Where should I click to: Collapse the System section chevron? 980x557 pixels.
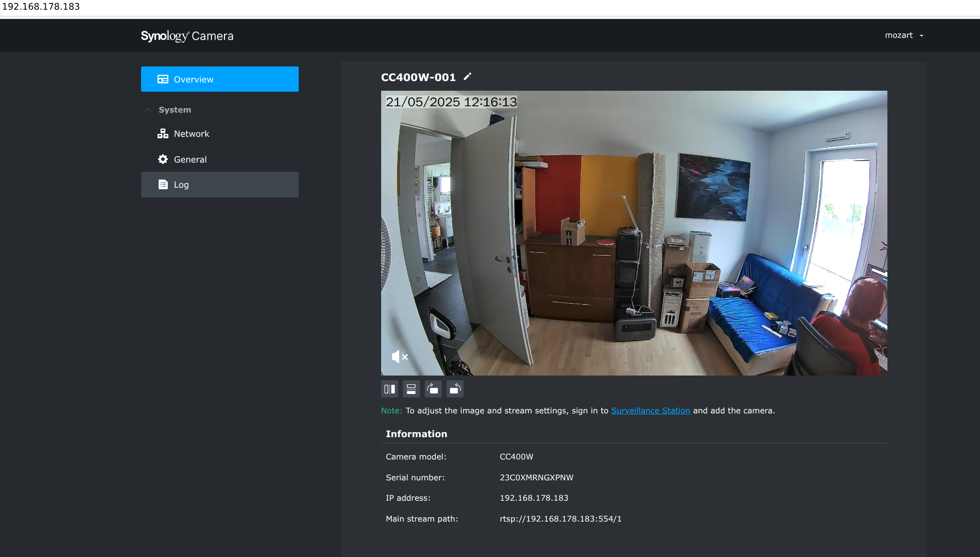pyautogui.click(x=148, y=110)
